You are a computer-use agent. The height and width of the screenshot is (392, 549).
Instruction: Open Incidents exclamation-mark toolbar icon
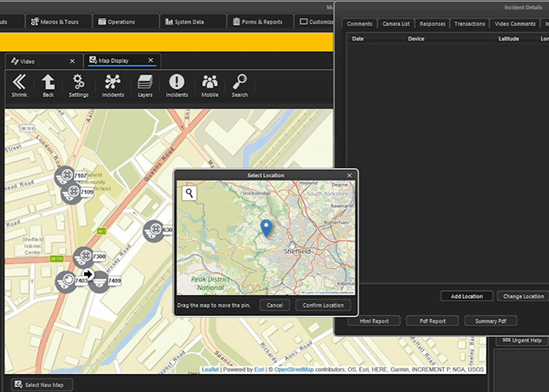click(176, 85)
